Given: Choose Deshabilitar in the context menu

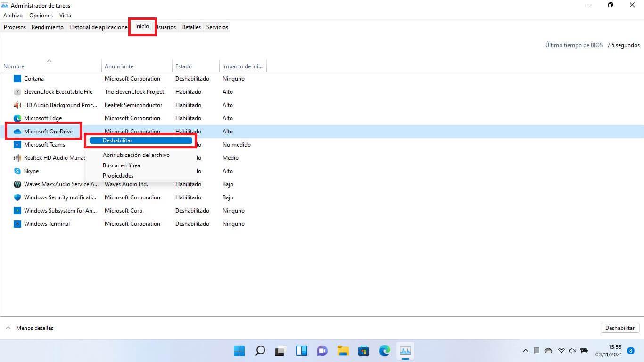Looking at the screenshot, I should tap(140, 140).
